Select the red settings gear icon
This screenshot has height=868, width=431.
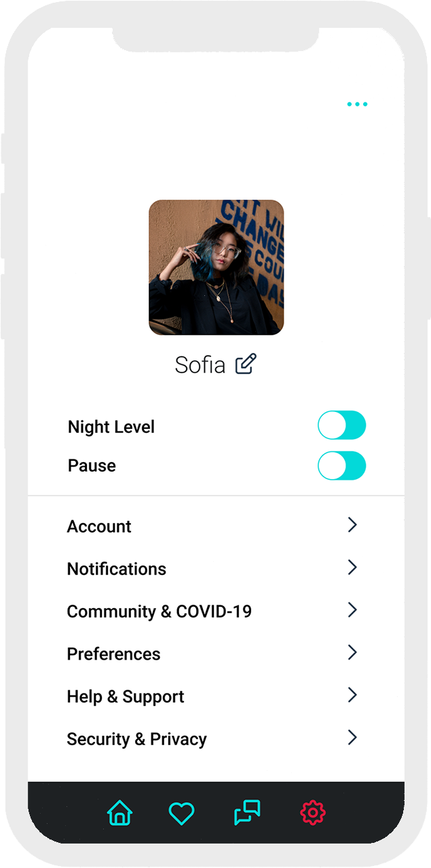[x=313, y=812]
